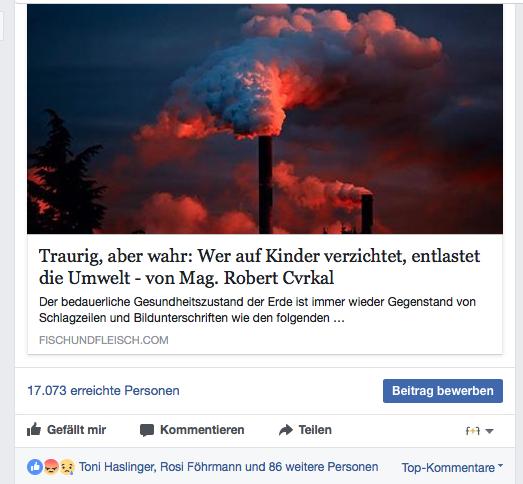Viewport: 523px width, 484px height.
Task: Click the speech bubble Kommentieren icon
Action: coord(147,430)
